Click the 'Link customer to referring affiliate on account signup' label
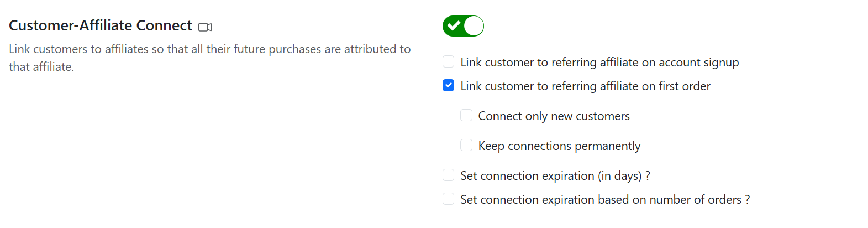Screen dimensions: 868x228 [x=599, y=63]
